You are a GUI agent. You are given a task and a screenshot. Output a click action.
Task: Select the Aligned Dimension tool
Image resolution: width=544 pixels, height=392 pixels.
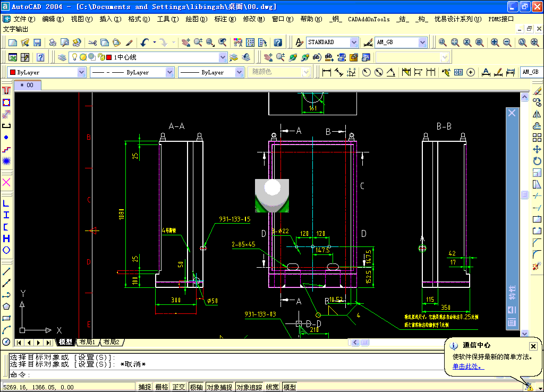tap(338, 72)
